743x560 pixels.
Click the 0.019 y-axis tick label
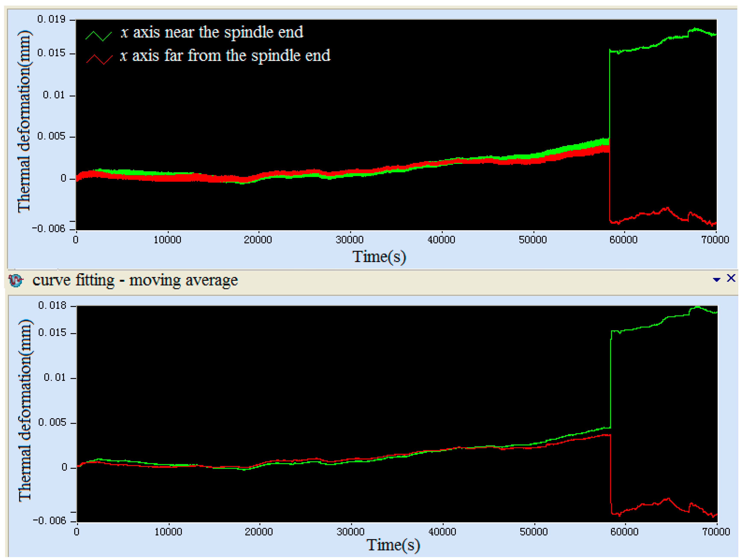pos(51,19)
